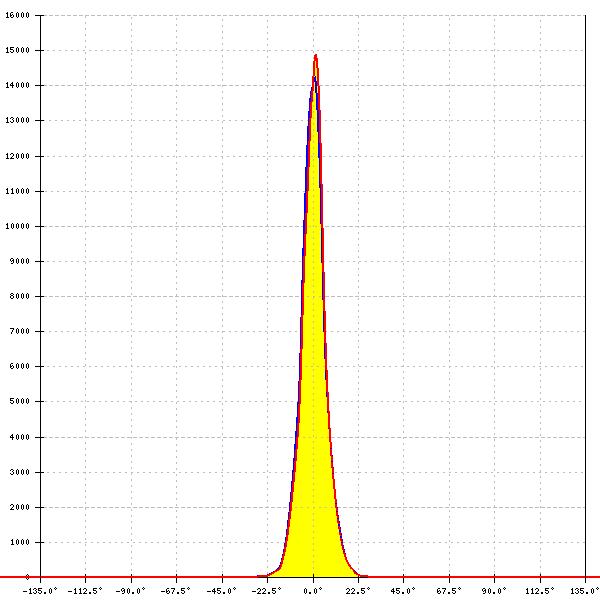This screenshot has width=600, height=600.
Task: Click the 15000 y-axis label
Action: tap(18, 51)
